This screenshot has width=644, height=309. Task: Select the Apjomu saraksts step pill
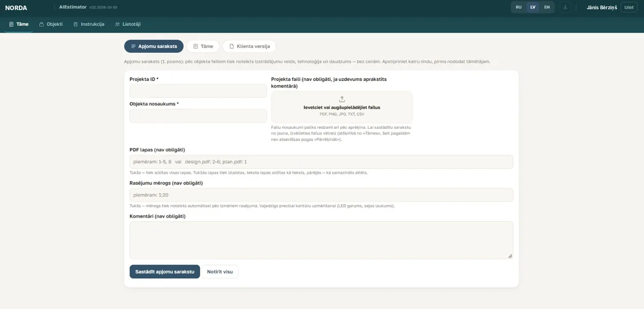pyautogui.click(x=153, y=46)
